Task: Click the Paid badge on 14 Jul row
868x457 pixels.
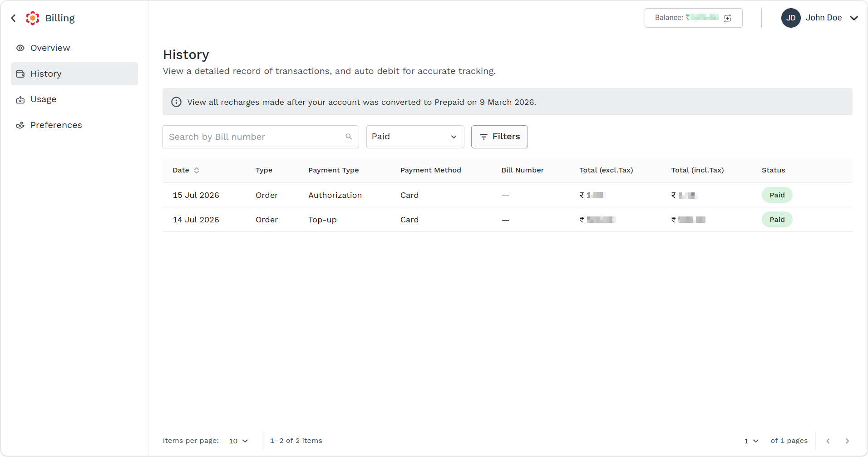Action: [777, 220]
